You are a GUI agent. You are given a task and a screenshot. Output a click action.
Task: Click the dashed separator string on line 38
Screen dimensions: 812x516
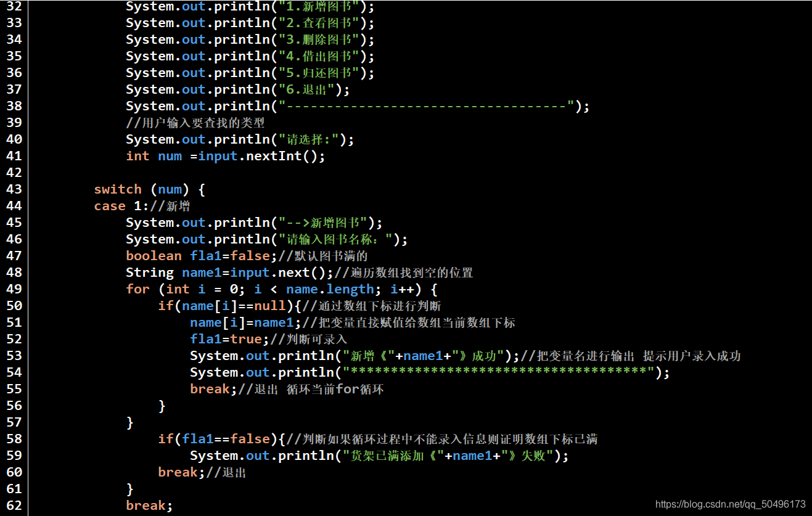[x=427, y=106]
